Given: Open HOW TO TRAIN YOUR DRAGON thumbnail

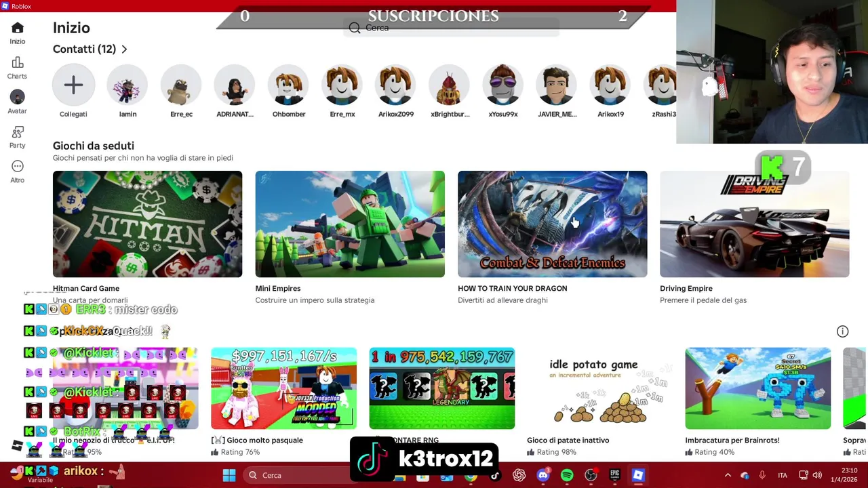Looking at the screenshot, I should point(552,224).
